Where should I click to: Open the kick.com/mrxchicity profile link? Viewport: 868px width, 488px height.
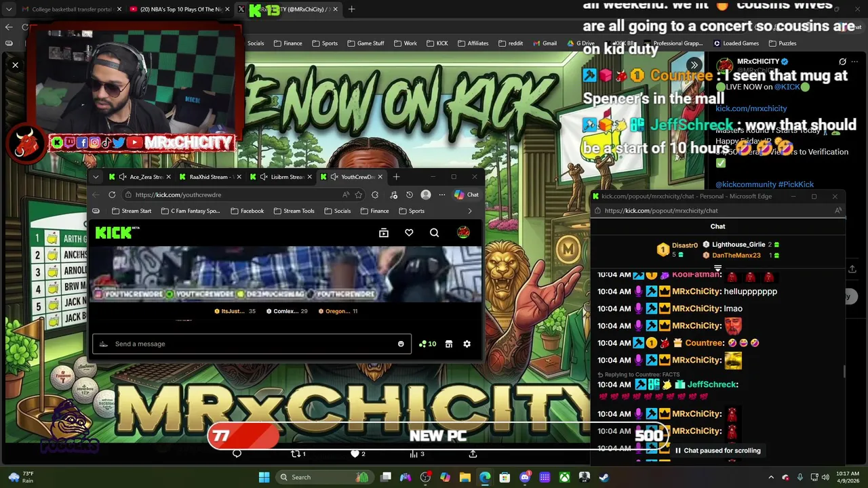tap(751, 108)
